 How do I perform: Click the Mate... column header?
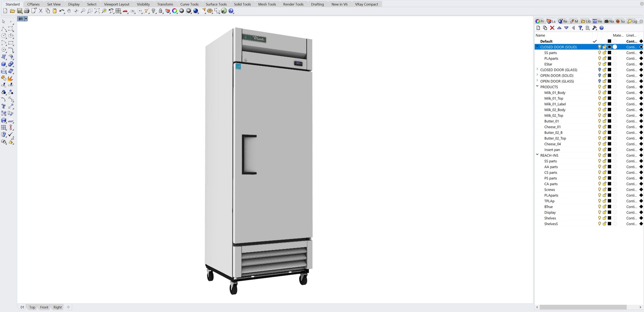click(x=618, y=35)
